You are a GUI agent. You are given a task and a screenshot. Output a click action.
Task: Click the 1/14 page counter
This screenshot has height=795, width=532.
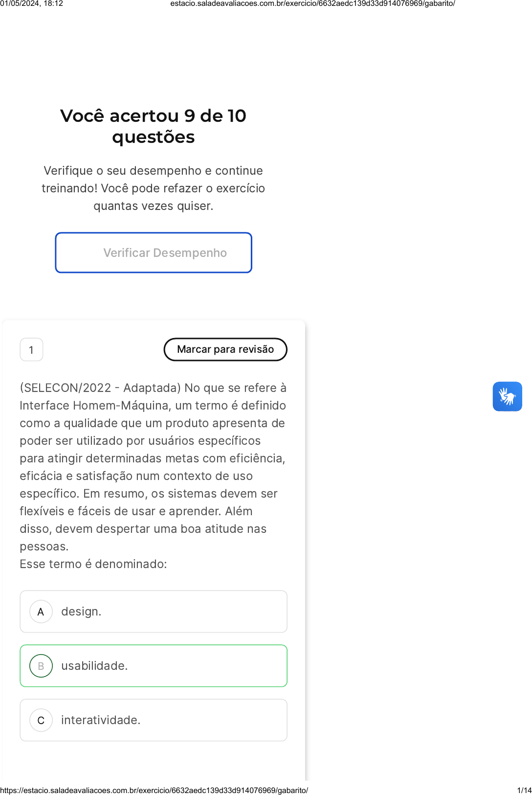(x=524, y=790)
